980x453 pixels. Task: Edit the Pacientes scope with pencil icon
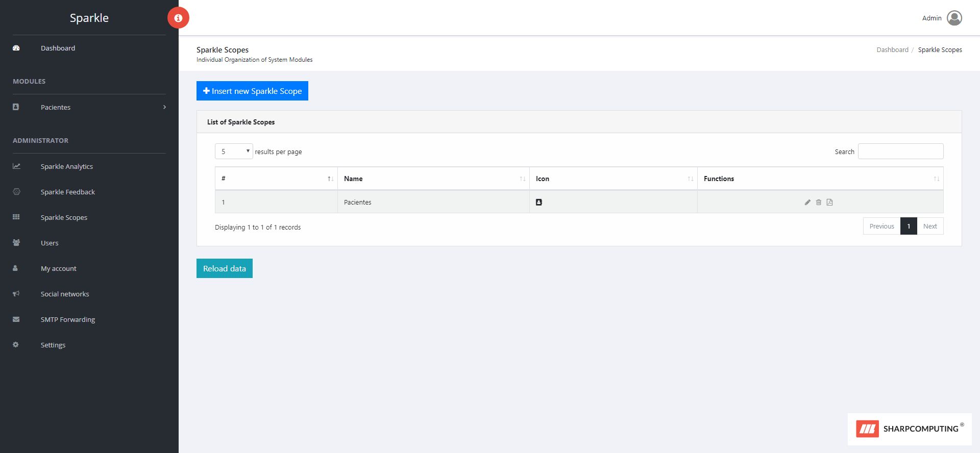coord(807,203)
